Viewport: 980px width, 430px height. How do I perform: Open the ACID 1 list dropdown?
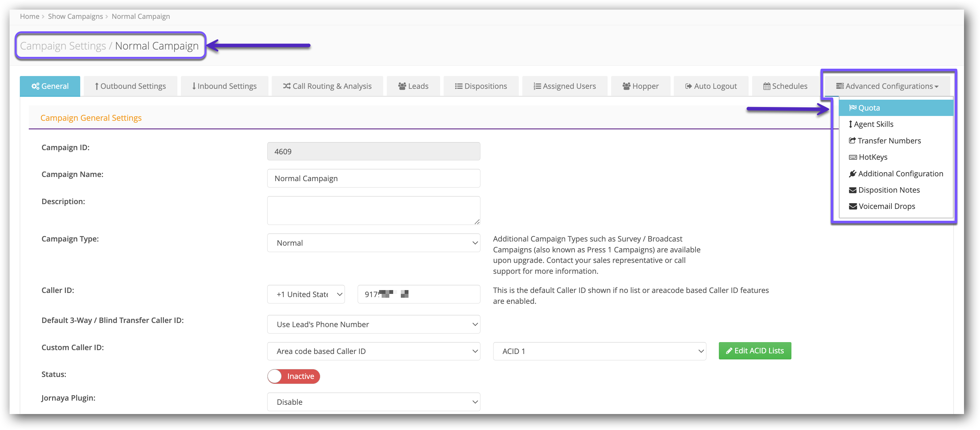coord(599,351)
